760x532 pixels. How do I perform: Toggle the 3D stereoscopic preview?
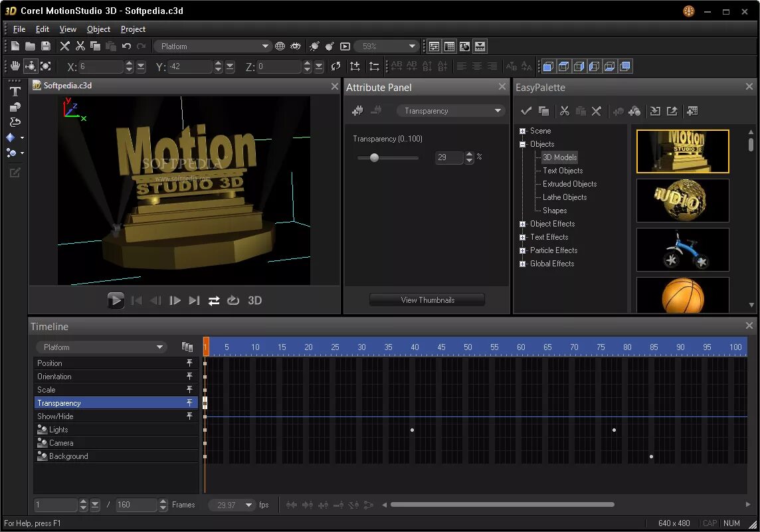[x=255, y=301]
